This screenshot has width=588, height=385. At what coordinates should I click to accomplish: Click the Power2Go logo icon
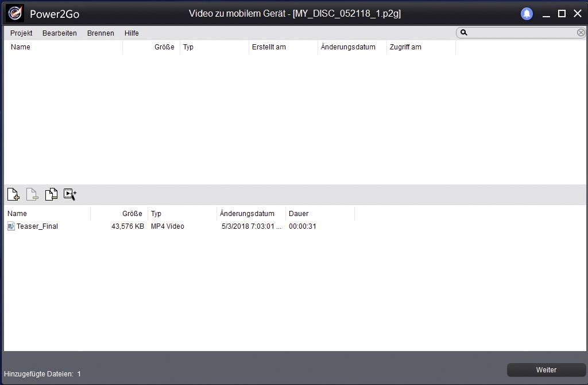[15, 13]
